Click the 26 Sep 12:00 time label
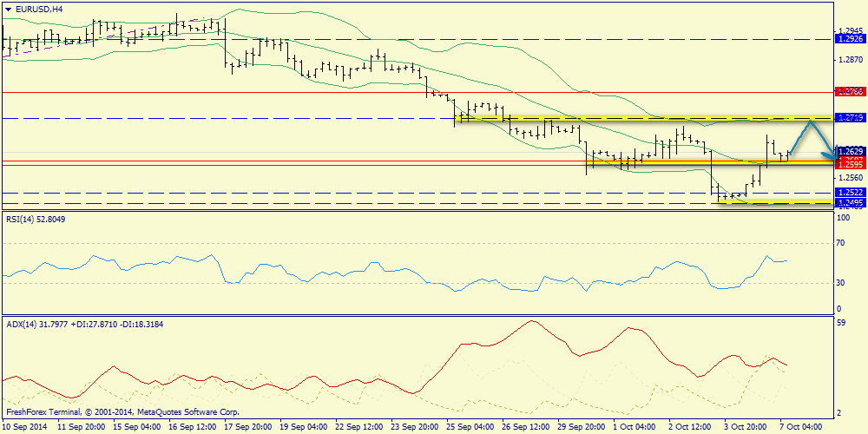Image resolution: width=868 pixels, height=434 pixels. (x=525, y=427)
